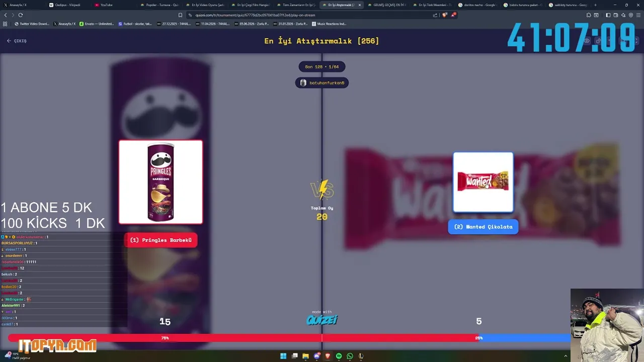
Task: Open Spotify from taskbar
Action: 339,356
